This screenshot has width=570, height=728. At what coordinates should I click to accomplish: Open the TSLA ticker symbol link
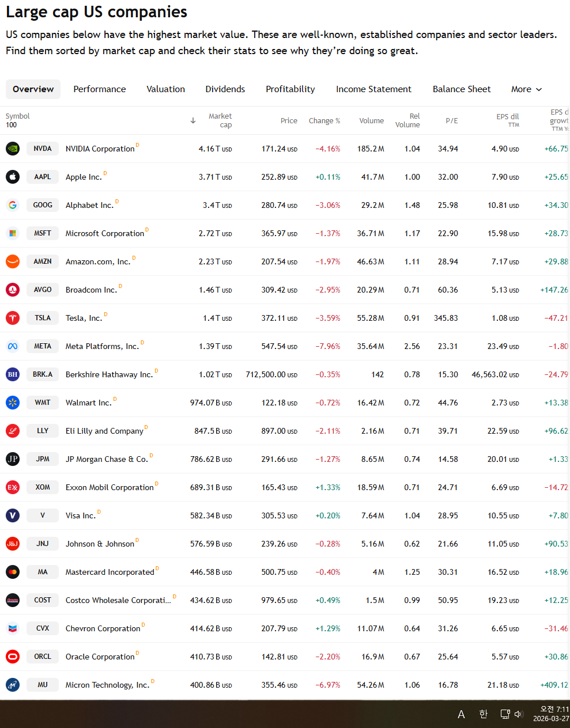click(43, 318)
